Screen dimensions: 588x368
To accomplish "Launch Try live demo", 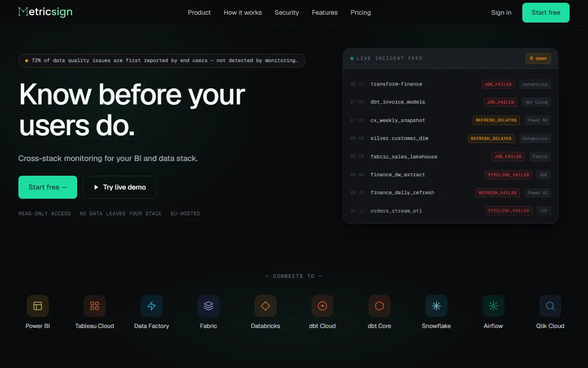I will (x=119, y=187).
